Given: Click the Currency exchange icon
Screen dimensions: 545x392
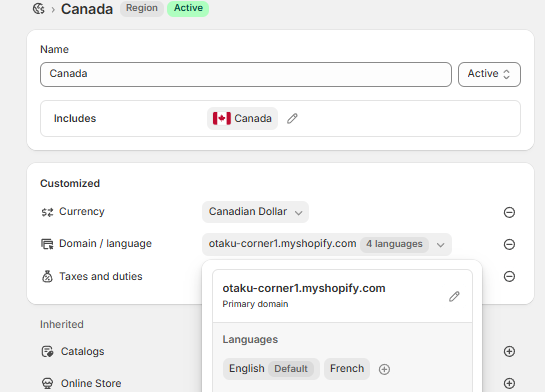Looking at the screenshot, I should [47, 212].
